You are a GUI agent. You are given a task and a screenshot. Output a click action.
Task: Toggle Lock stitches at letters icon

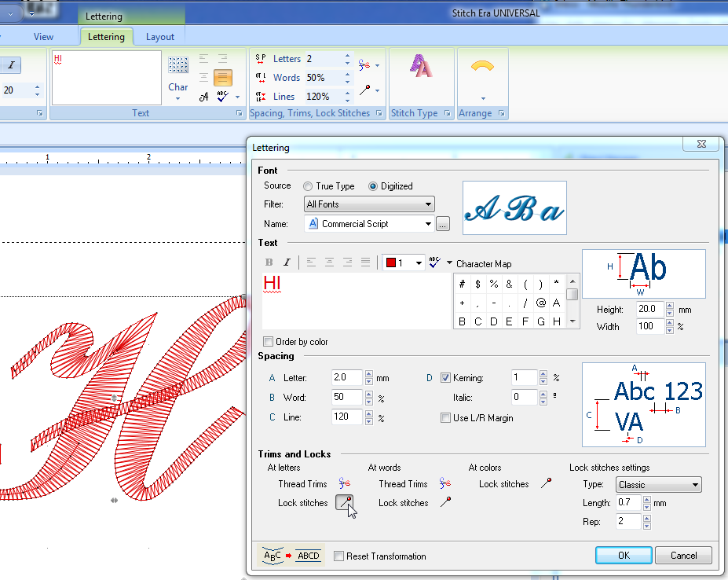pyautogui.click(x=344, y=503)
